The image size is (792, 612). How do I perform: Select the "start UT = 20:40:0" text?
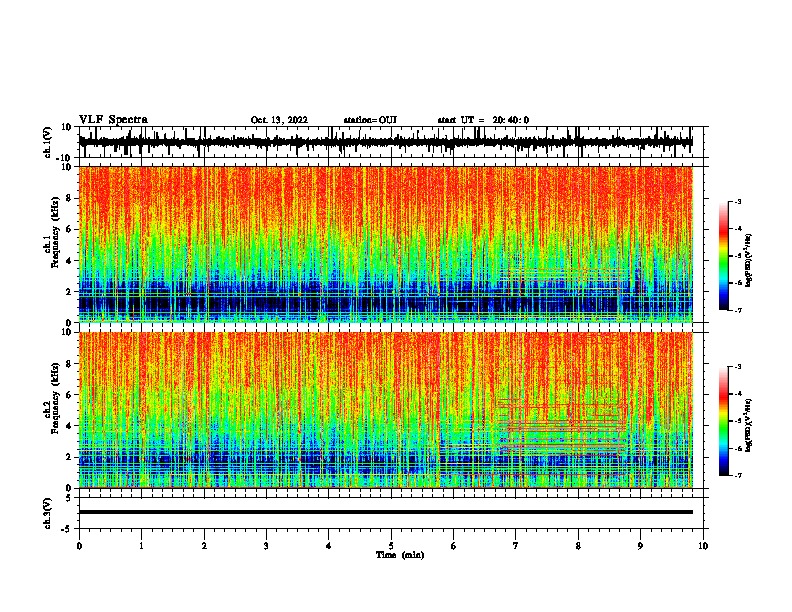483,120
